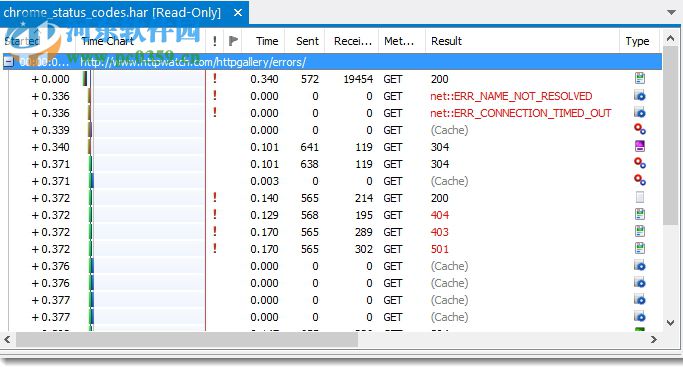Select the +0.339 started time entry
This screenshot has height=367, width=683.
point(51,130)
